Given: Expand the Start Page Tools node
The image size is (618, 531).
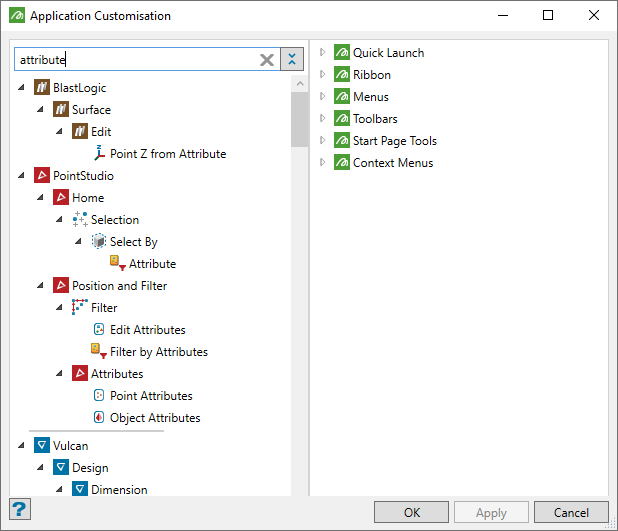Looking at the screenshot, I should tap(322, 140).
